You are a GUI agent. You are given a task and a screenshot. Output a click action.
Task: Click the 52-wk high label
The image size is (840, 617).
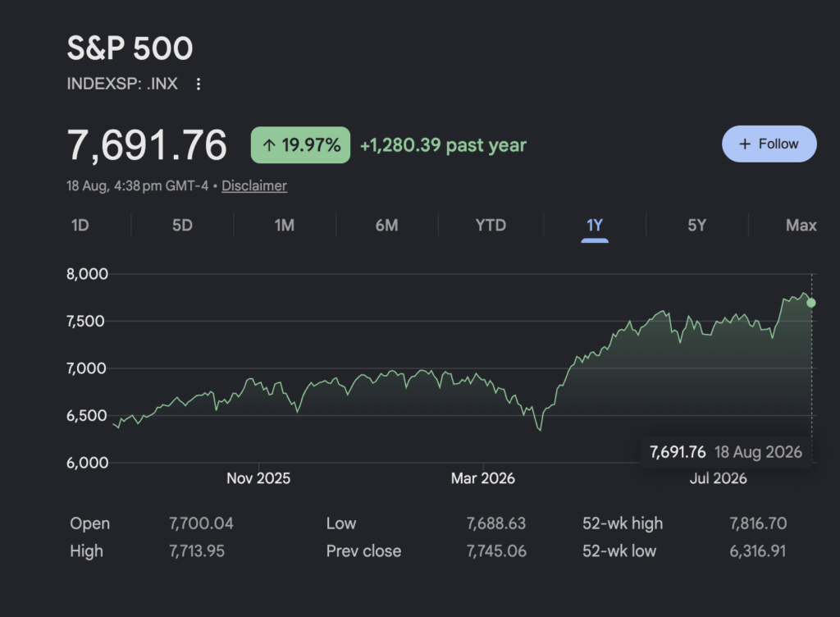[623, 523]
